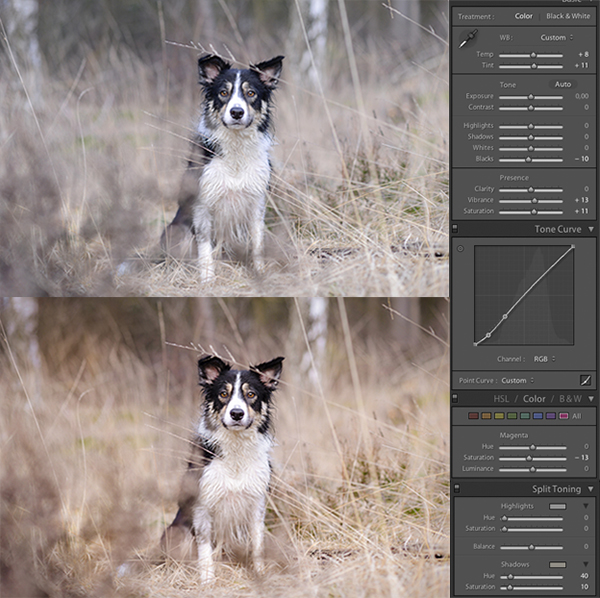
Task: Toggle the HSL panel on/off switch
Action: (455, 398)
